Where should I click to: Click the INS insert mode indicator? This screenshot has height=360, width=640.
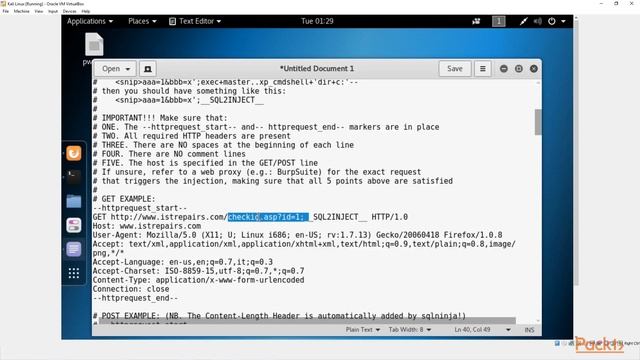[529, 330]
